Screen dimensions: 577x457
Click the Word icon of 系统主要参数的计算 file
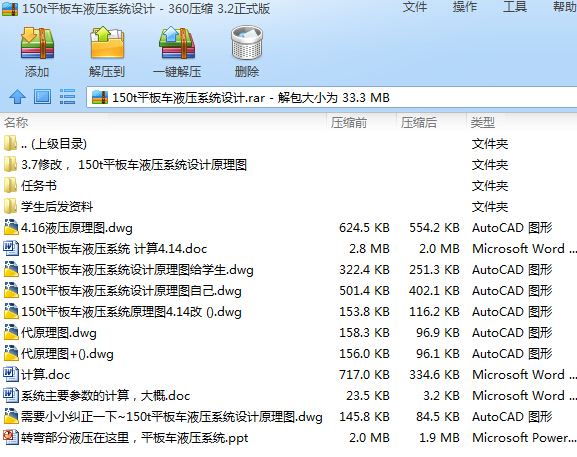[11, 395]
